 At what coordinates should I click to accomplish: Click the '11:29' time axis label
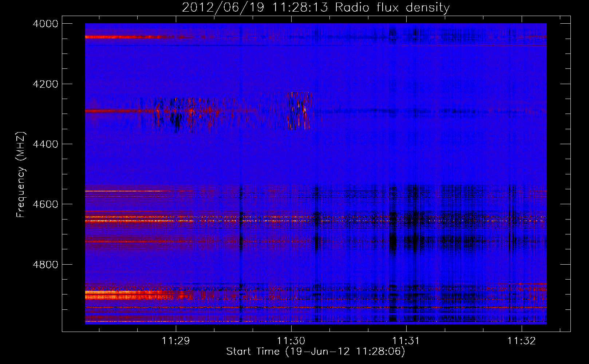point(176,341)
